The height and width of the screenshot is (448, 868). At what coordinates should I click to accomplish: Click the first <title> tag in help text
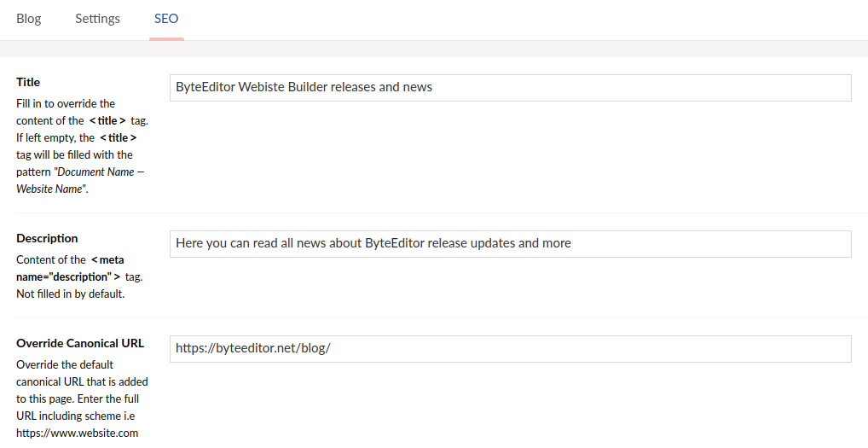click(x=107, y=121)
